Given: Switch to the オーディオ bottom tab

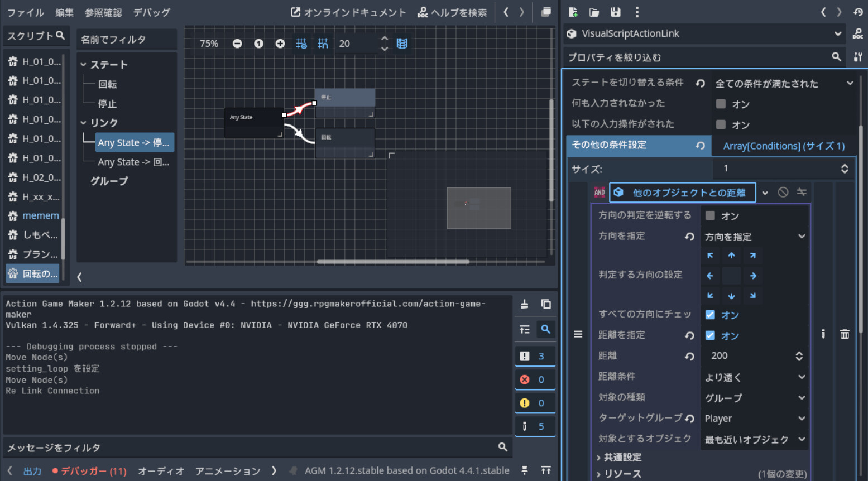Looking at the screenshot, I should point(161,471).
